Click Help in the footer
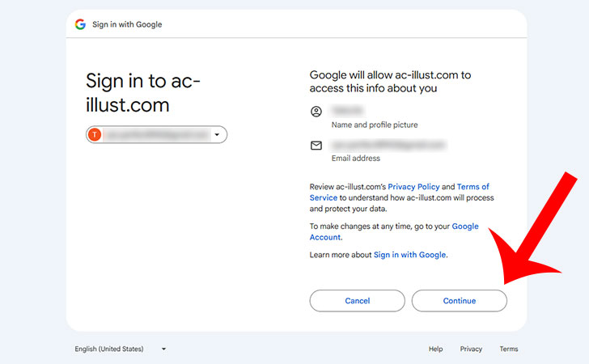The image size is (589, 364). [x=435, y=349]
